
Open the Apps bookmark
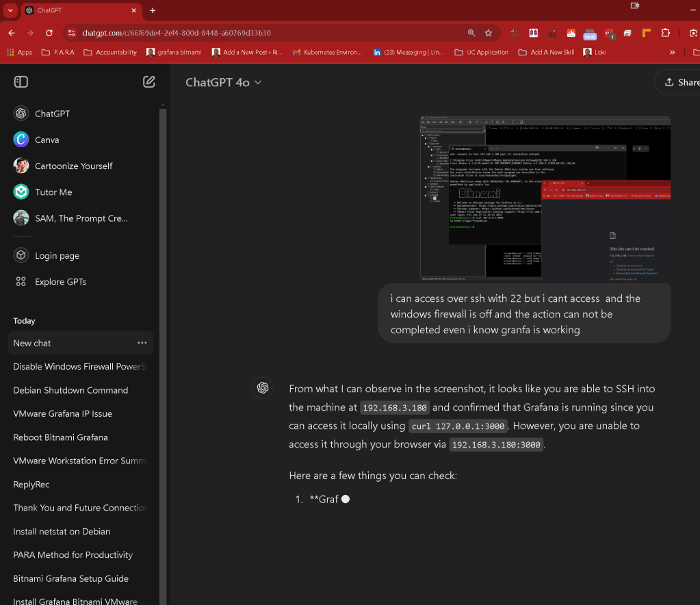(x=19, y=52)
